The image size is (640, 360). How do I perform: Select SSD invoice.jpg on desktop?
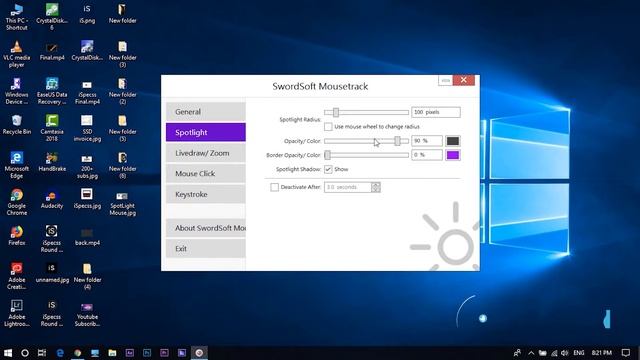tap(87, 128)
